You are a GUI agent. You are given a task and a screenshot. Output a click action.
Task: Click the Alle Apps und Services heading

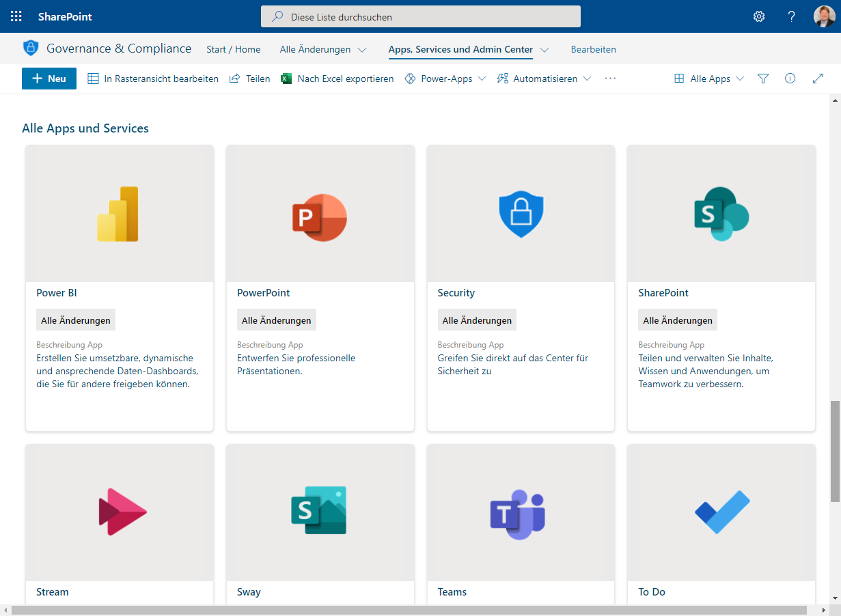coord(85,128)
